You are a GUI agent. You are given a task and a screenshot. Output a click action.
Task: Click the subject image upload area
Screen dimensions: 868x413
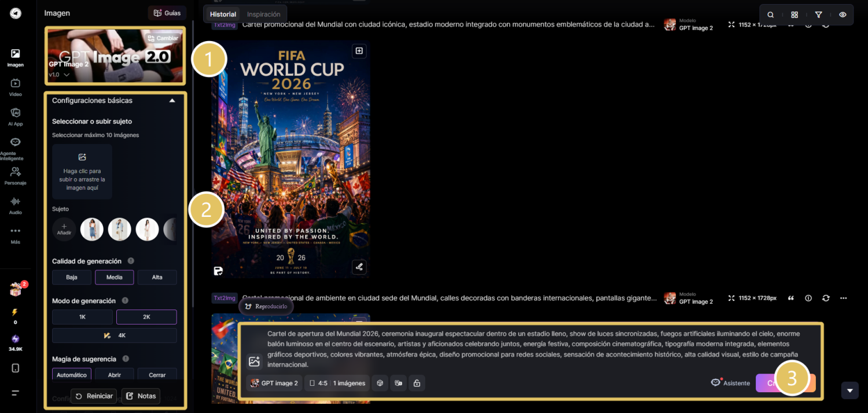[82, 172]
